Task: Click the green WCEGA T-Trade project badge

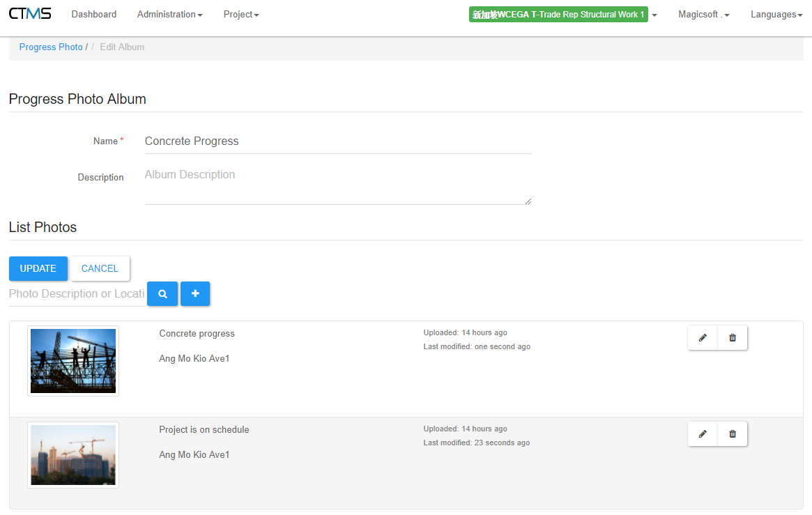Action: 558,15
